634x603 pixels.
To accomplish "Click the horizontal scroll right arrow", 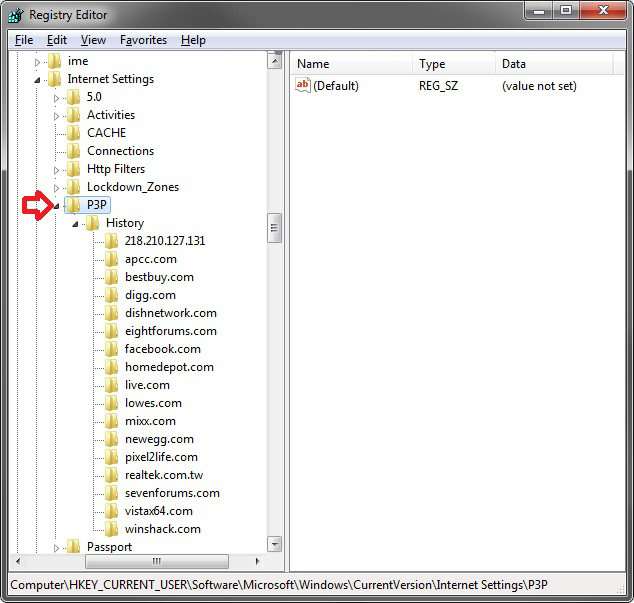I will pyautogui.click(x=257, y=561).
